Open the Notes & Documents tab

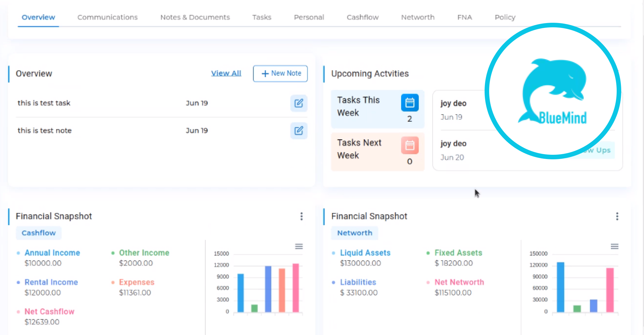pos(195,17)
